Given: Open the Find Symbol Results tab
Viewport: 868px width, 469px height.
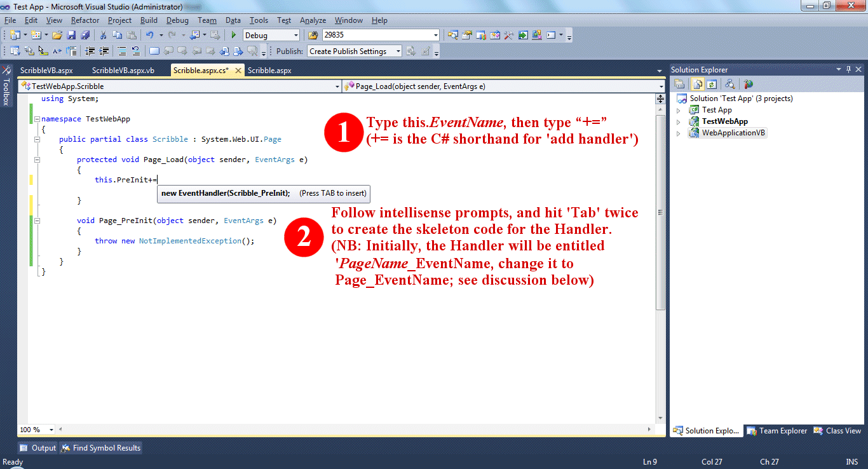Looking at the screenshot, I should coord(100,448).
